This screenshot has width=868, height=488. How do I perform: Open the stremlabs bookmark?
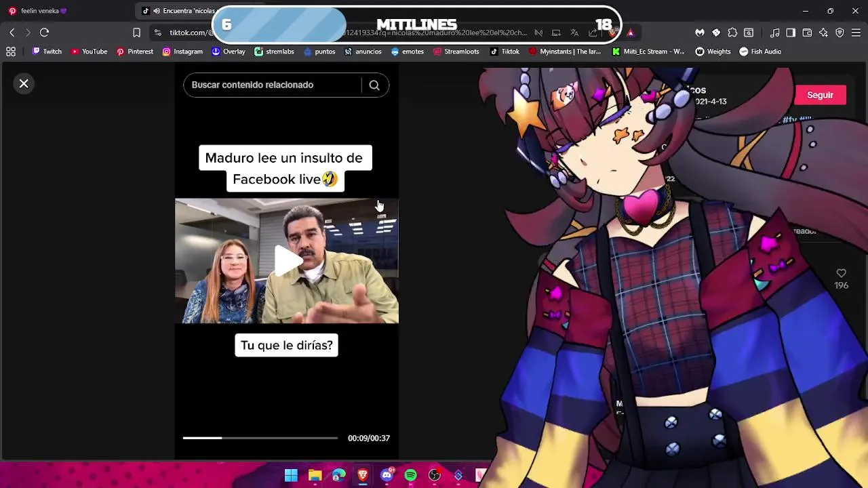[274, 52]
